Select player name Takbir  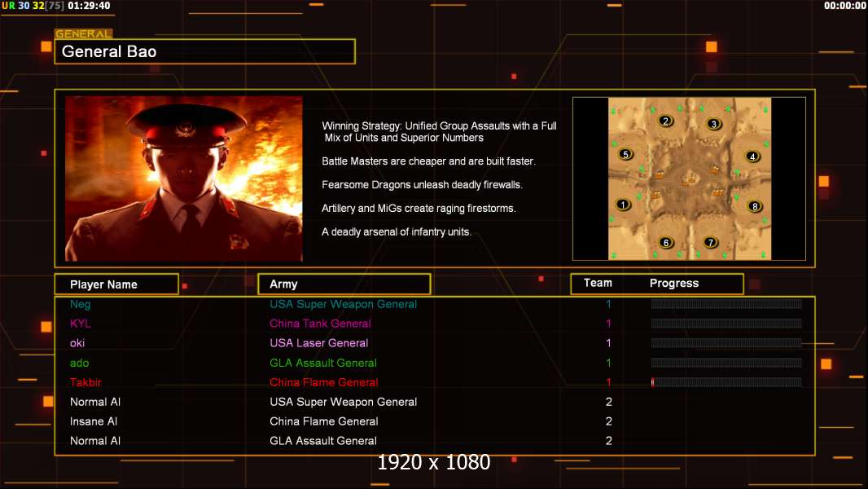pos(85,382)
